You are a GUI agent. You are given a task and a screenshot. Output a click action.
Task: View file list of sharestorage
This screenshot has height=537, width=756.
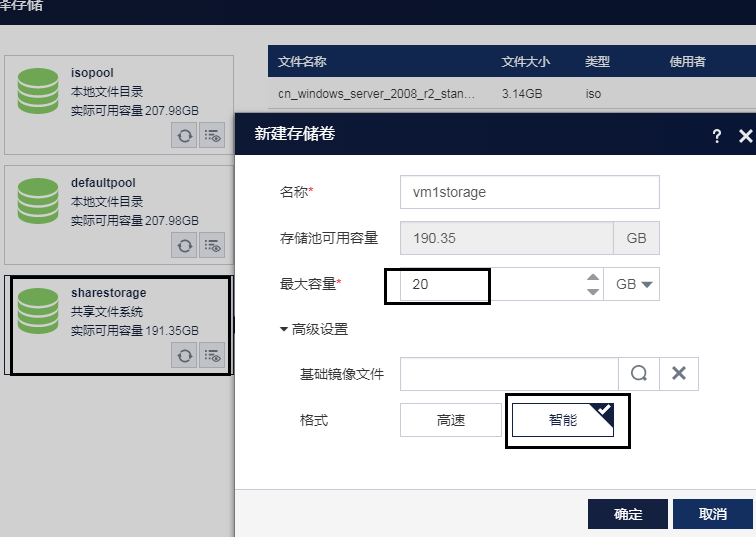pyautogui.click(x=212, y=356)
